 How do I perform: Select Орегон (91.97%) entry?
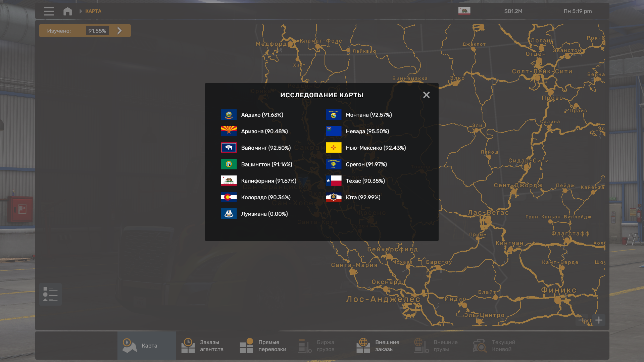tap(366, 164)
